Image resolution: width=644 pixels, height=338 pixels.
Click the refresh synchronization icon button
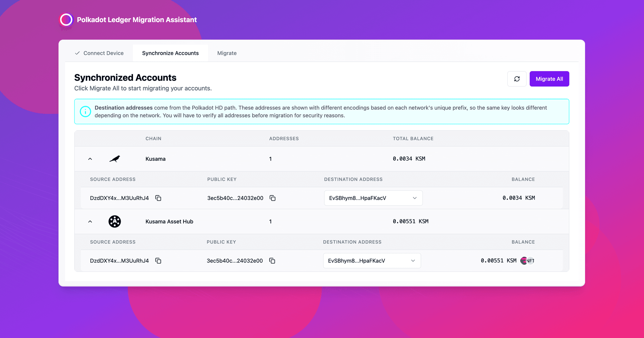pyautogui.click(x=517, y=79)
